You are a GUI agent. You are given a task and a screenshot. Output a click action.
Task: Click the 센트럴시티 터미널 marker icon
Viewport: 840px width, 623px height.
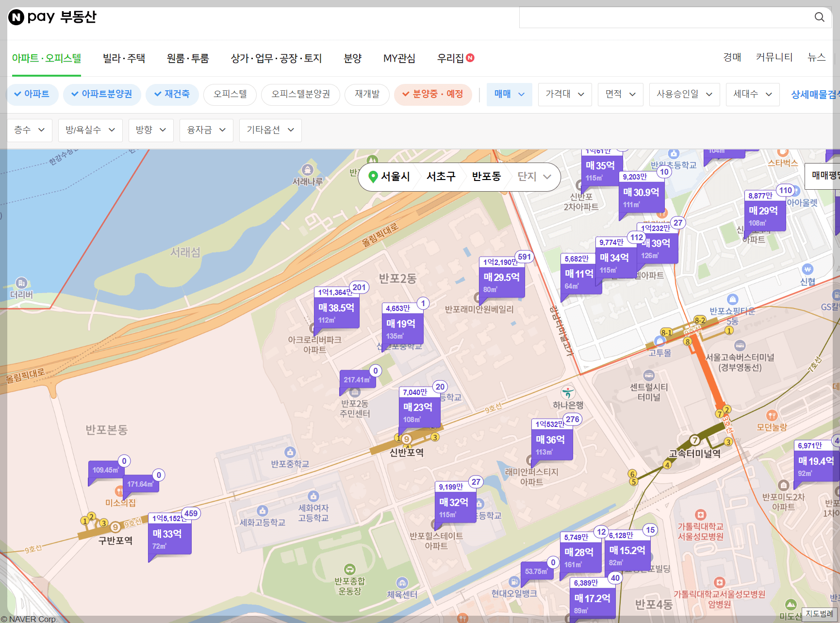[x=649, y=375]
